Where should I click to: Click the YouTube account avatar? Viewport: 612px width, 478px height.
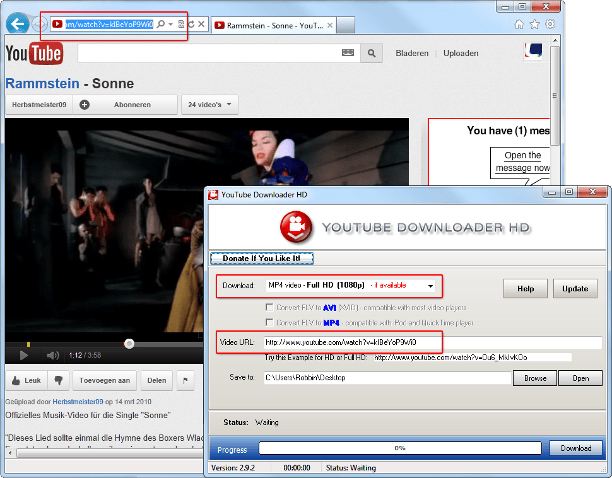(x=533, y=51)
